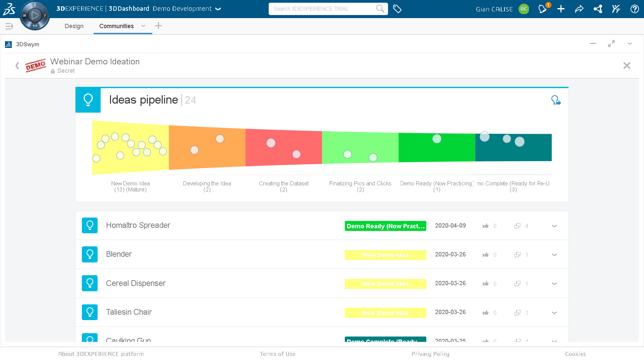Expand the 3DSwym widget options chevron
Viewport: 644px width, 362px height.
point(630,44)
